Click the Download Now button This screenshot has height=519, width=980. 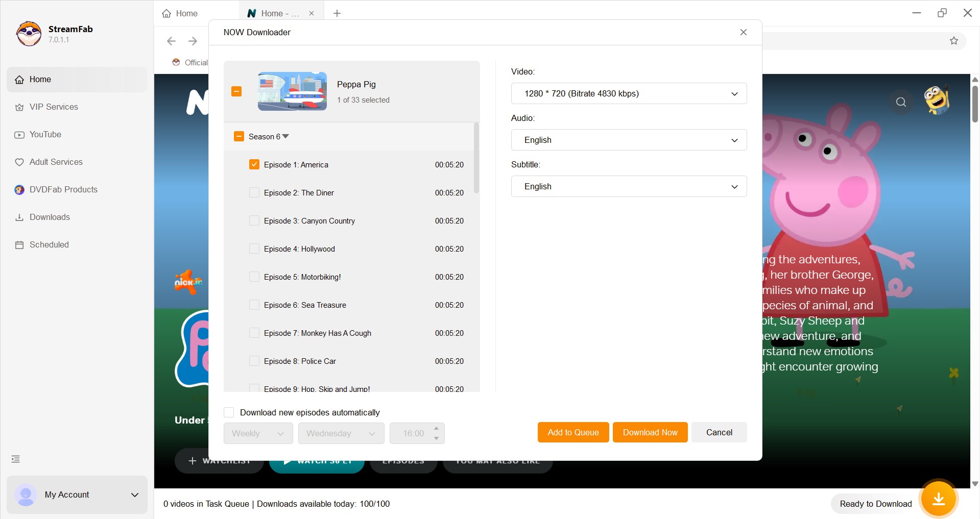click(650, 432)
